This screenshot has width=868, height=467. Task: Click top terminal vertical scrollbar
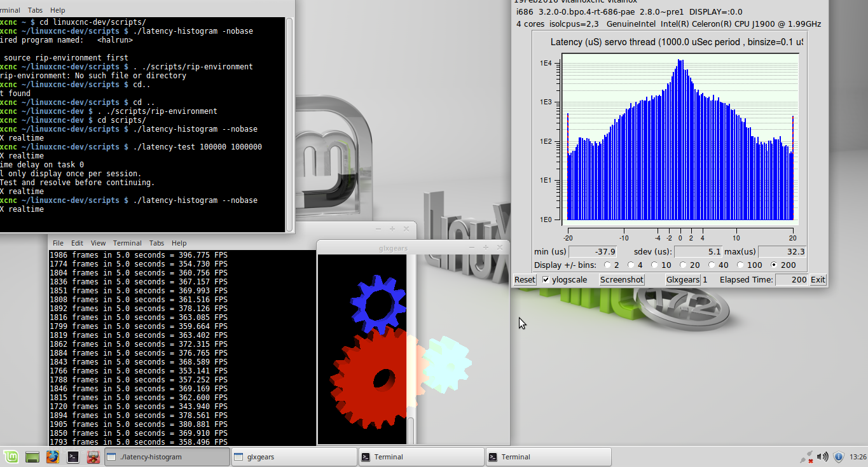[290, 124]
